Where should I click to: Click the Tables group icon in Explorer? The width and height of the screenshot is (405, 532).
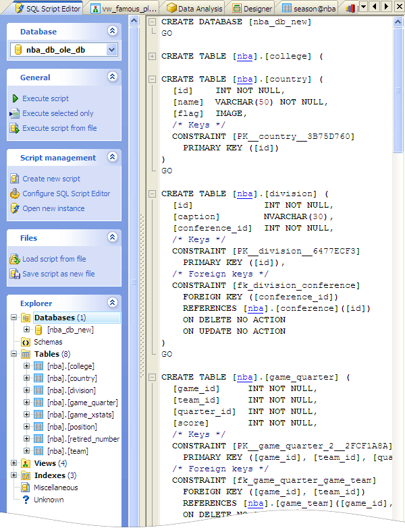tap(26, 354)
